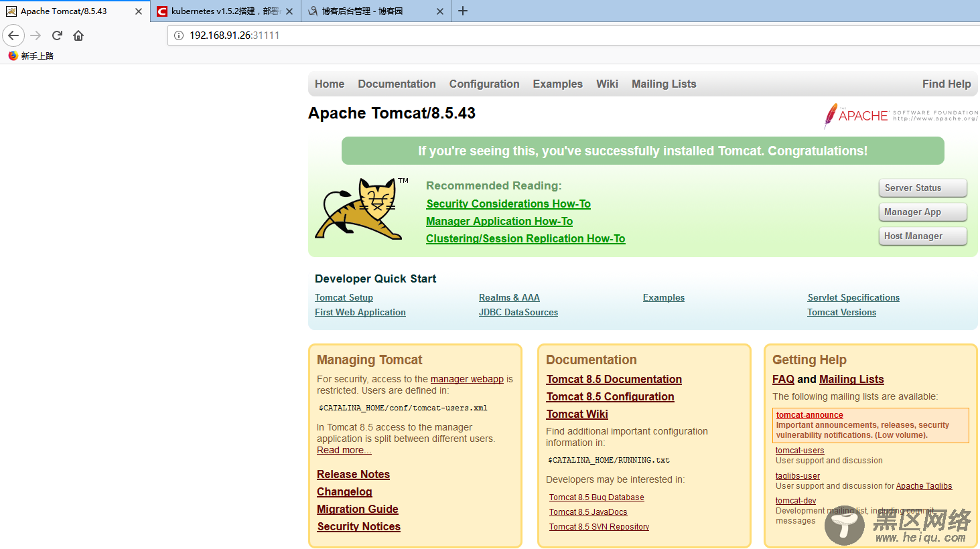Close the kubernetes v1.5.2 tab
Image resolution: width=980 pixels, height=549 pixels.
[x=289, y=11]
